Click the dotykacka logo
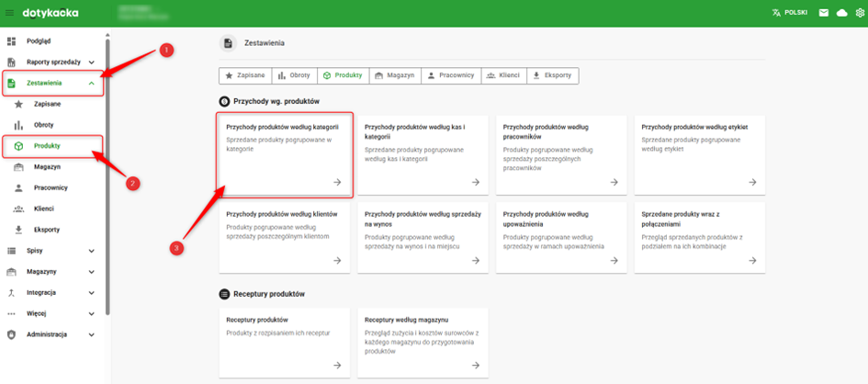868x384 pixels. pyautogui.click(x=51, y=13)
